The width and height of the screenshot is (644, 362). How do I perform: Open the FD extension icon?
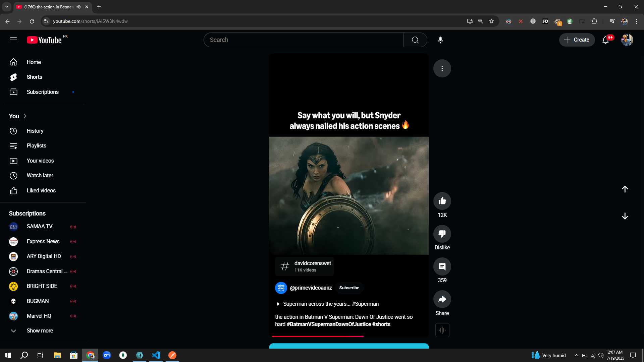pos(545,21)
